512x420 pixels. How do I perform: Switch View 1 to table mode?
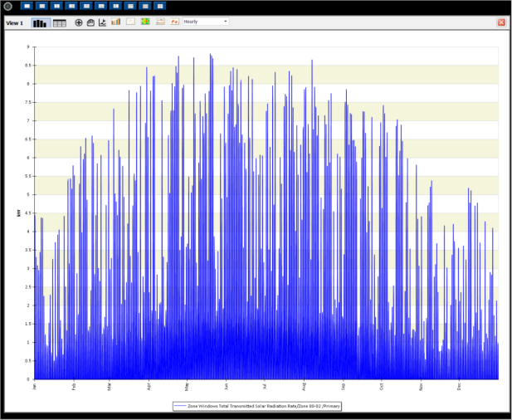(x=60, y=23)
